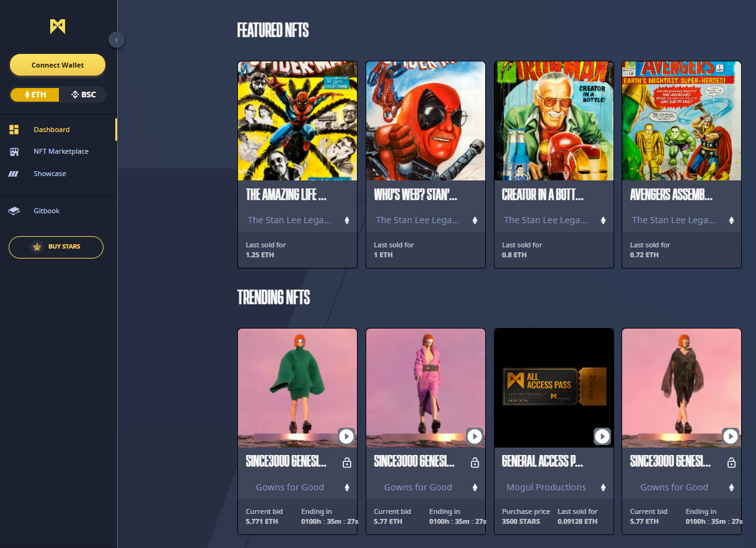Click Ethereum icon on pink coat card

475,488
